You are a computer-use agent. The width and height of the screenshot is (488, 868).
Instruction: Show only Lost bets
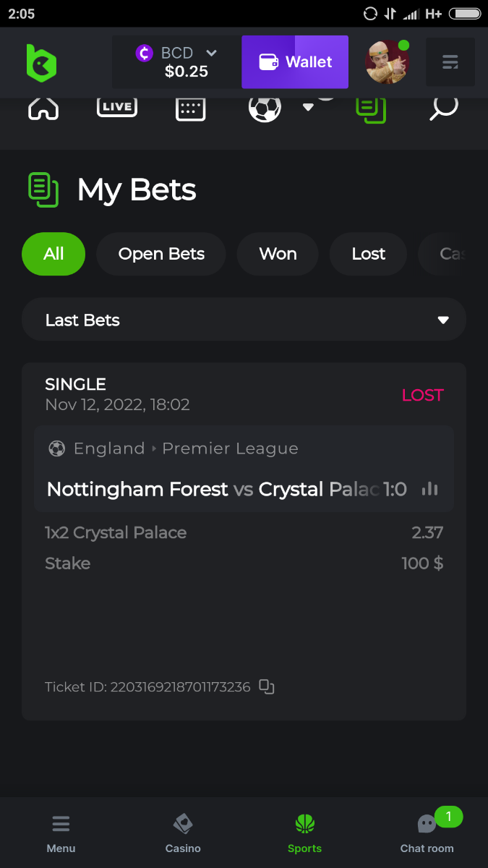[x=368, y=254]
